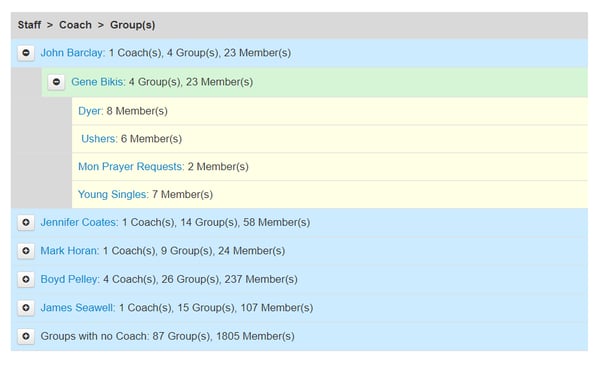Open Mon Prayer Requests group link
600x365 pixels.
pos(131,167)
